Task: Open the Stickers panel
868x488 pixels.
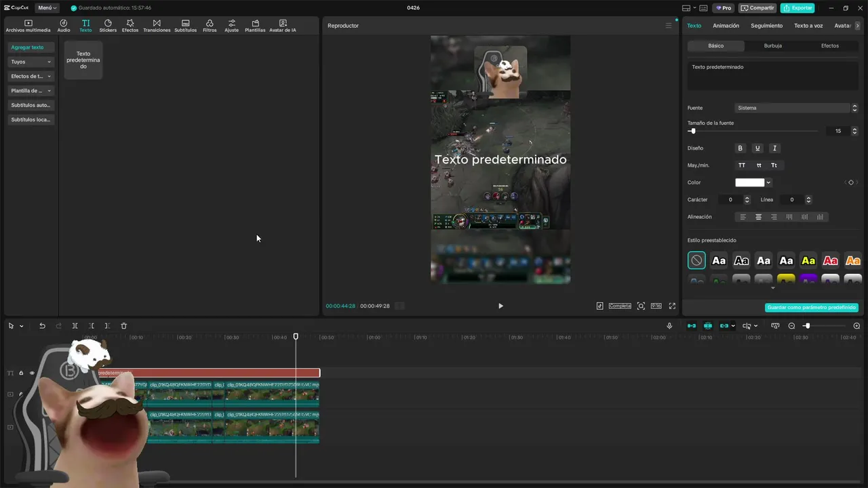Action: pyautogui.click(x=108, y=26)
